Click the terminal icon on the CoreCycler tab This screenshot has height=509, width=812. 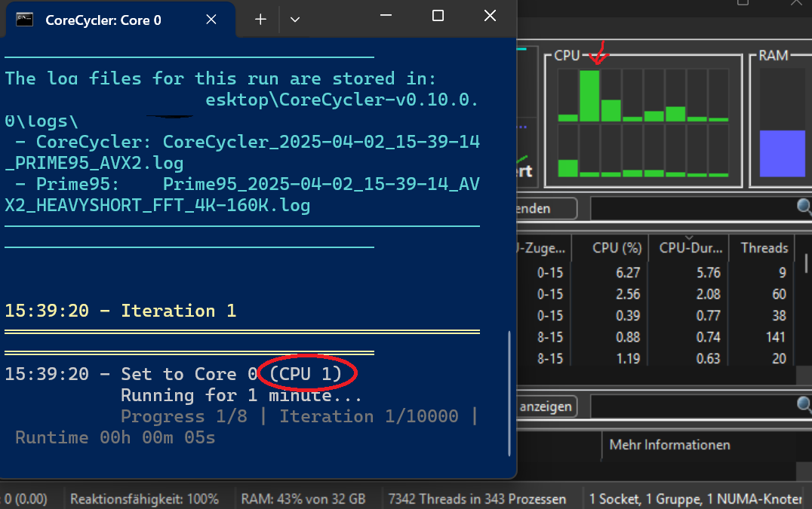point(24,20)
